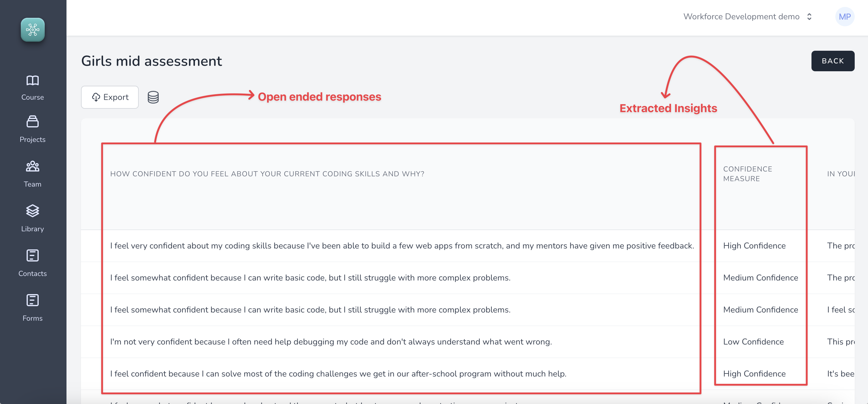Click the Low Confidence cell
The height and width of the screenshot is (404, 868).
tap(753, 342)
